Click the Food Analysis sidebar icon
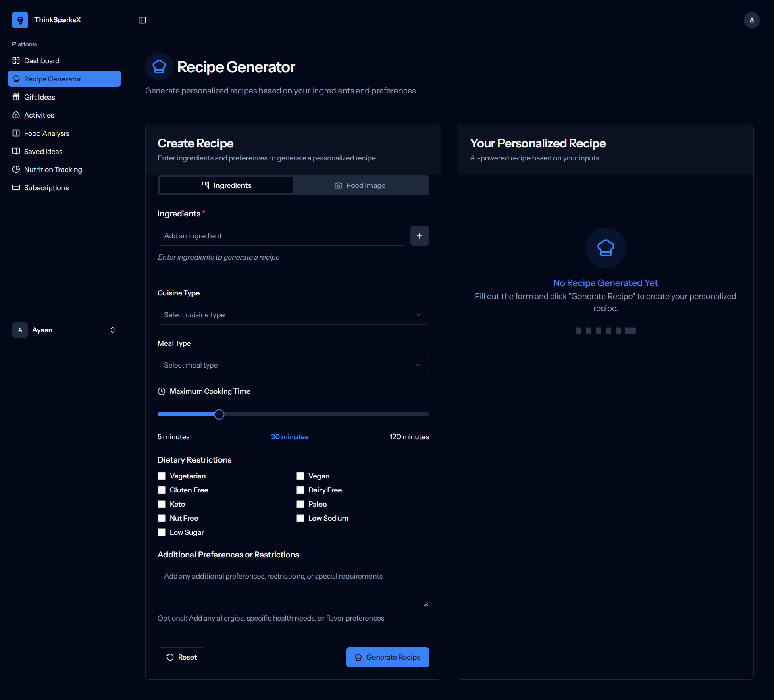Viewport: 774px width, 700px height. [16, 133]
